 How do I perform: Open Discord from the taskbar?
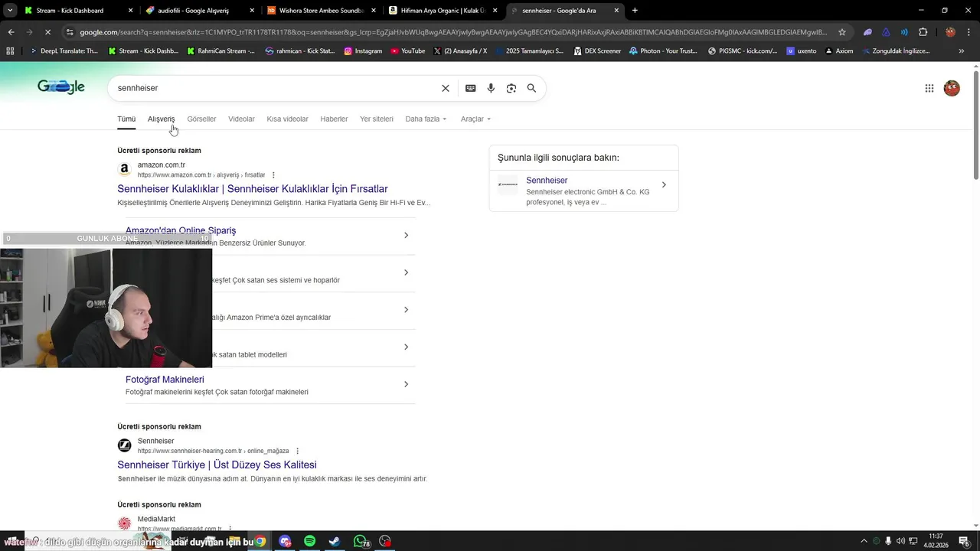(x=285, y=541)
